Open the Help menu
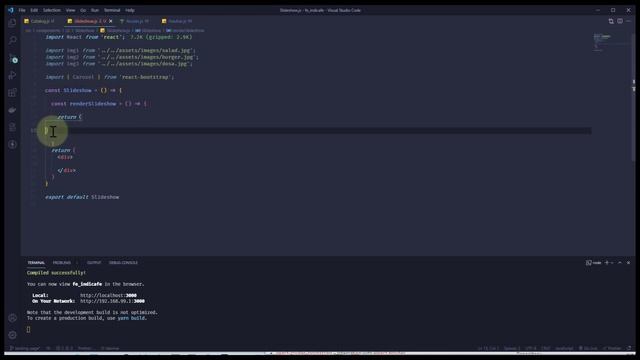 click(x=130, y=10)
